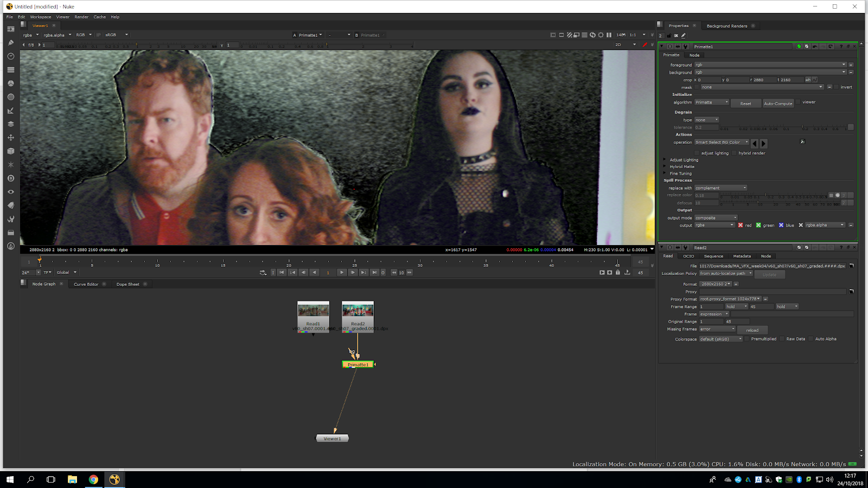Open the Time nodes clock icon
The image size is (868, 488).
(10, 56)
